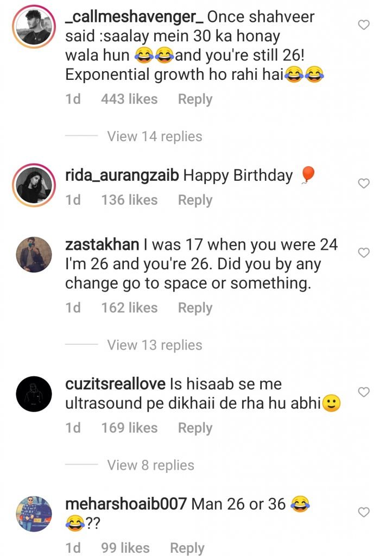Heart the cuzitsreallove comment
392x556 pixels.
[364, 391]
